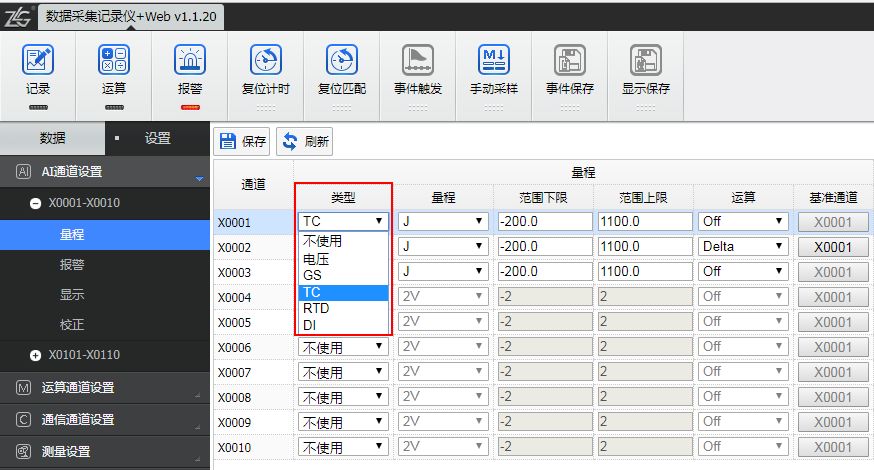Screen dimensions: 874x470
Task: Collapse the X0001-X0010 channel group
Action: [x=36, y=204]
